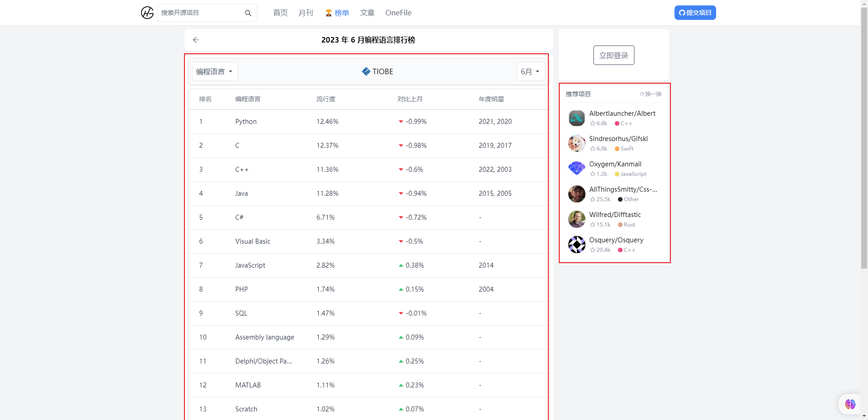Screen dimensions: 868x420
Task: Click the HelloGitHub logo icon
Action: (x=147, y=13)
